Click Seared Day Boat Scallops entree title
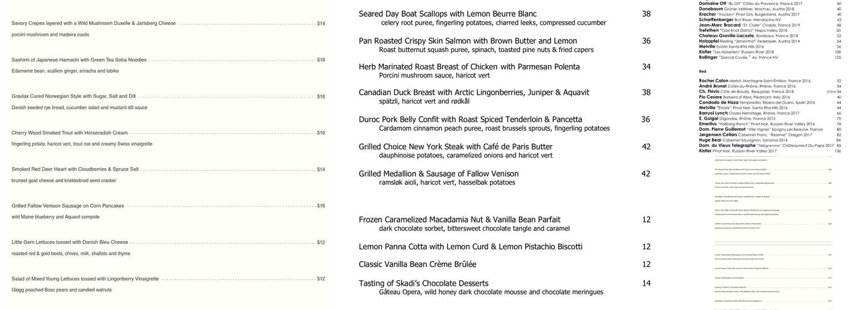The height and width of the screenshot is (310, 868). coord(448,14)
